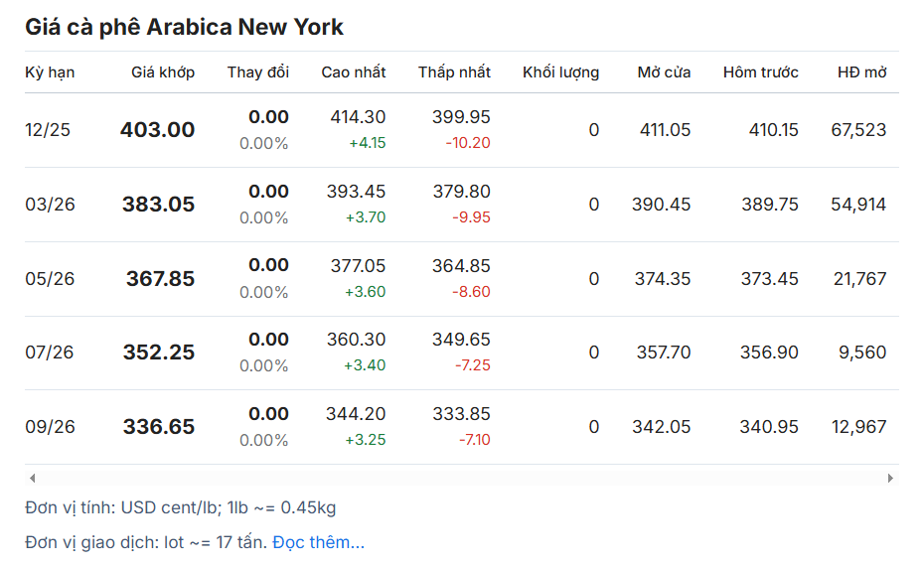Screen dimensions: 924x567
Task: Select the "Thay đổi" column header
Action: tap(257, 72)
